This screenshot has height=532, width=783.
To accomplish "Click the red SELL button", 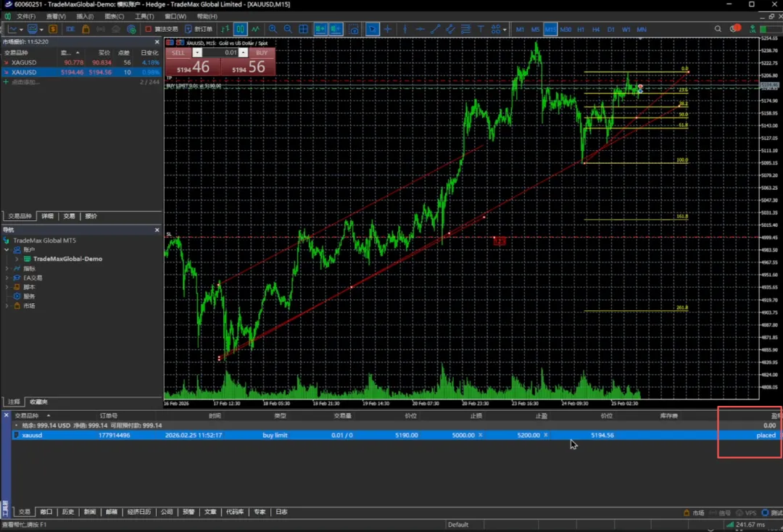I will (x=178, y=53).
